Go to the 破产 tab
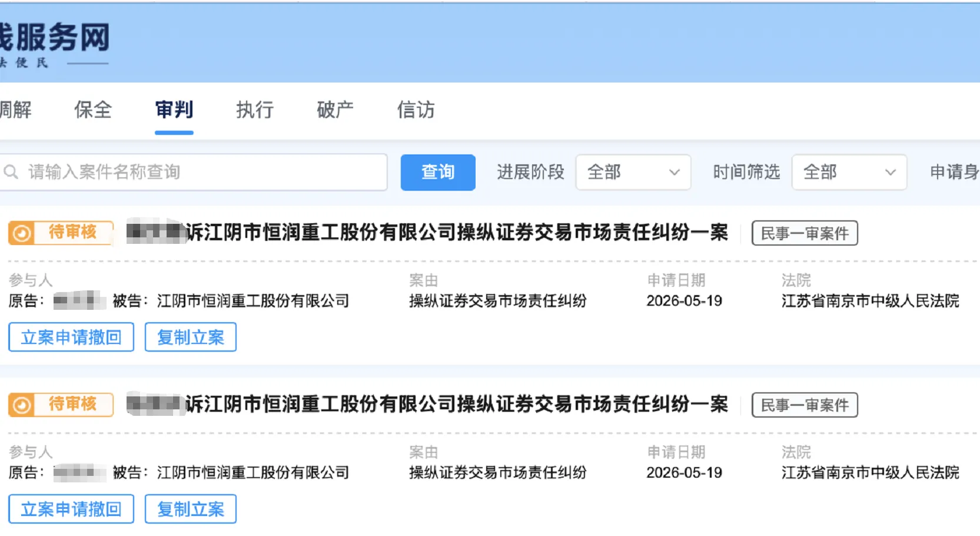The width and height of the screenshot is (980, 536). (335, 110)
